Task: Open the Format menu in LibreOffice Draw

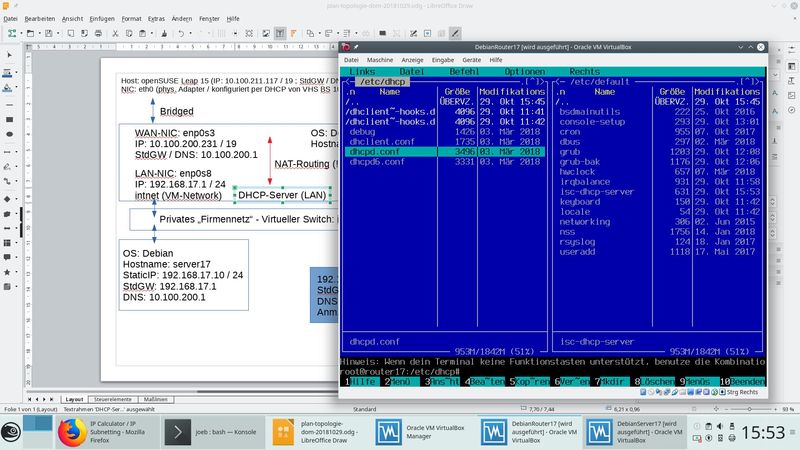Action: [x=131, y=19]
